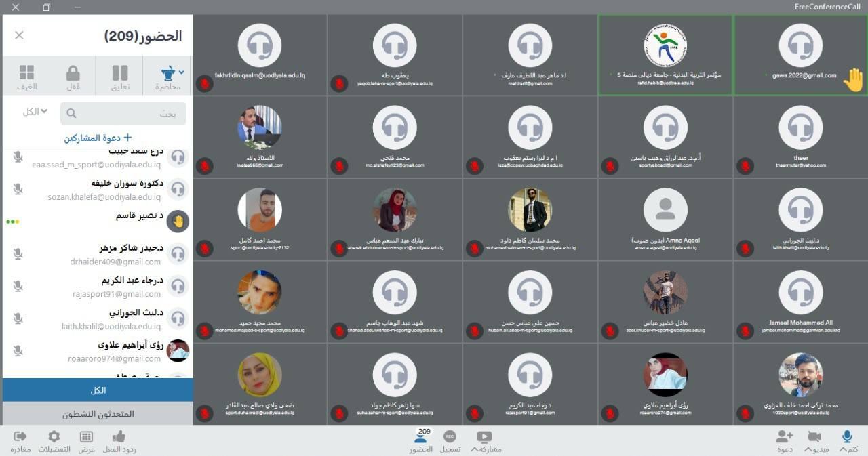Toggle mic for drhaider409@gmail.com in list
Image resolution: width=868 pixels, height=456 pixels.
click(18, 253)
